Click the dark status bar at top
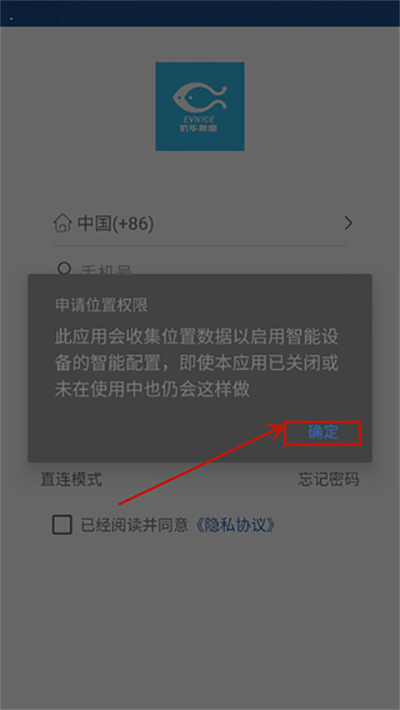This screenshot has width=400, height=710. coord(200,14)
